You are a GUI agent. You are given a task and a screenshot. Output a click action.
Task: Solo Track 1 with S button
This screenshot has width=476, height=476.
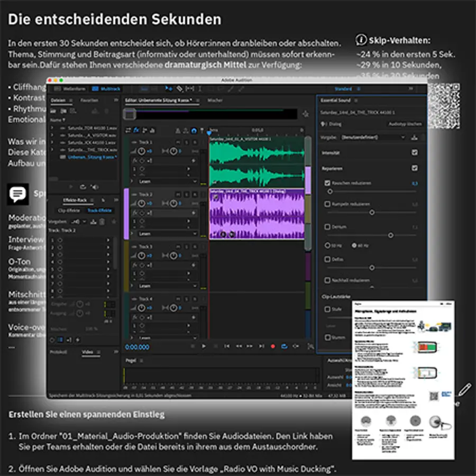coord(187,142)
